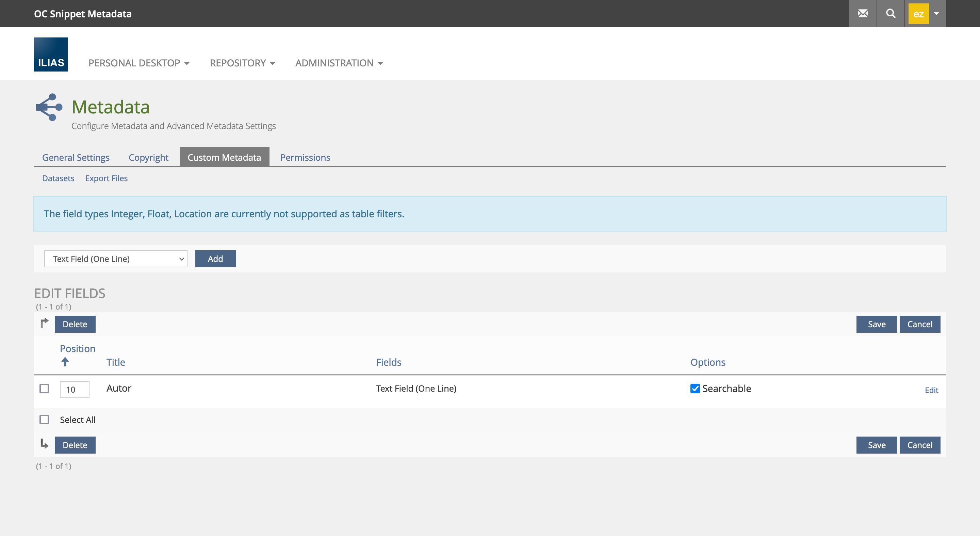Click the yellow ez user avatar
The height and width of the screenshot is (536, 980).
coord(918,14)
